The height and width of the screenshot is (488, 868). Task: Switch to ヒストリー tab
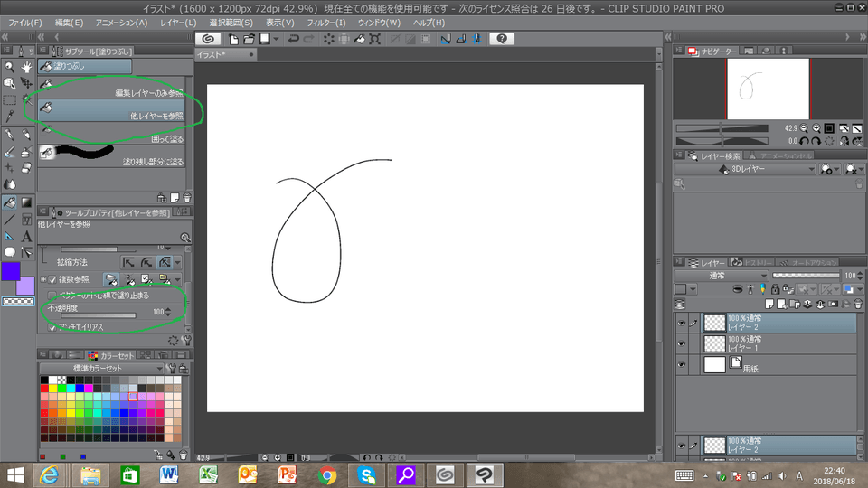753,262
